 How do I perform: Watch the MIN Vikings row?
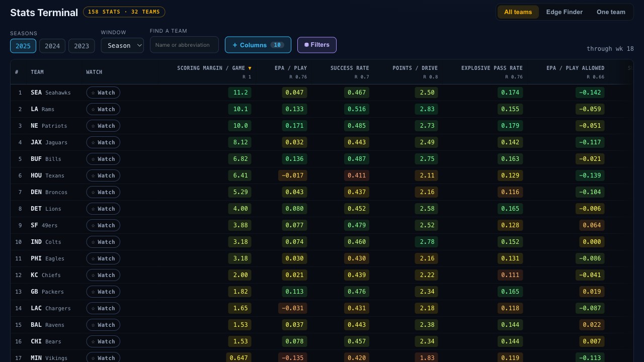[x=103, y=358]
